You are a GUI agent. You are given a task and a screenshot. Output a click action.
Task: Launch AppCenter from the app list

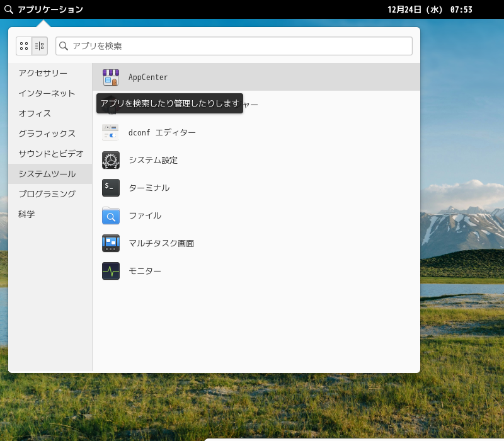point(256,77)
